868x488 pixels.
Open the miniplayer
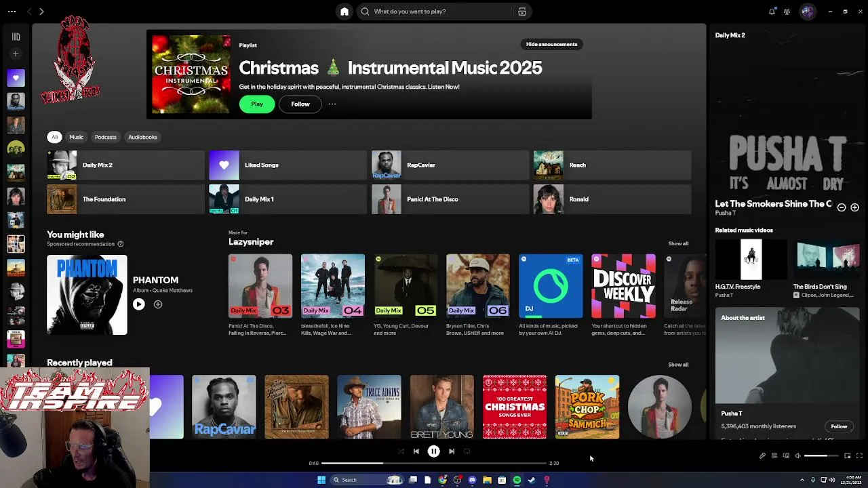[x=848, y=456]
